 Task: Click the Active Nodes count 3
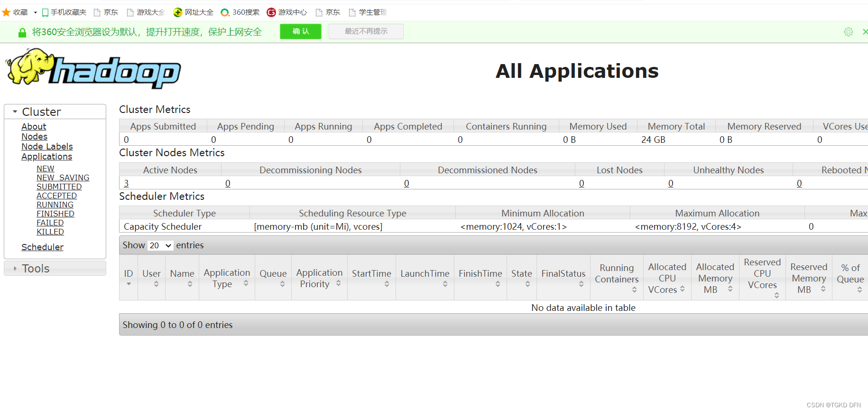coord(126,183)
